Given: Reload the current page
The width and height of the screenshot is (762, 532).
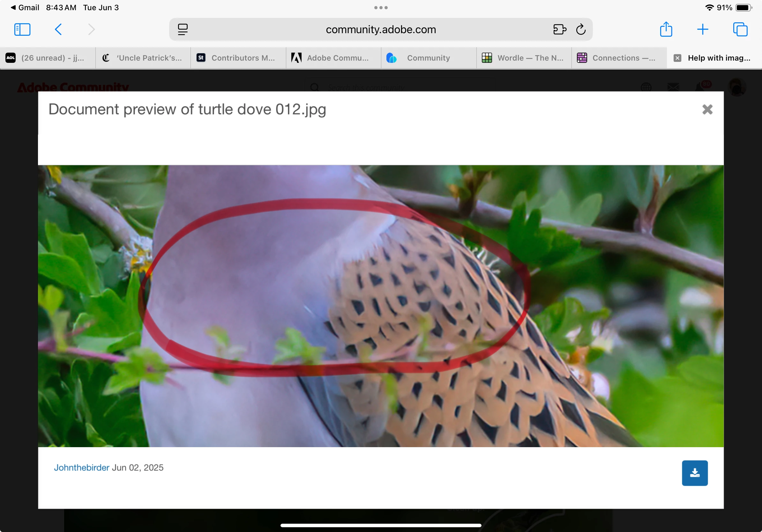Looking at the screenshot, I should (581, 30).
